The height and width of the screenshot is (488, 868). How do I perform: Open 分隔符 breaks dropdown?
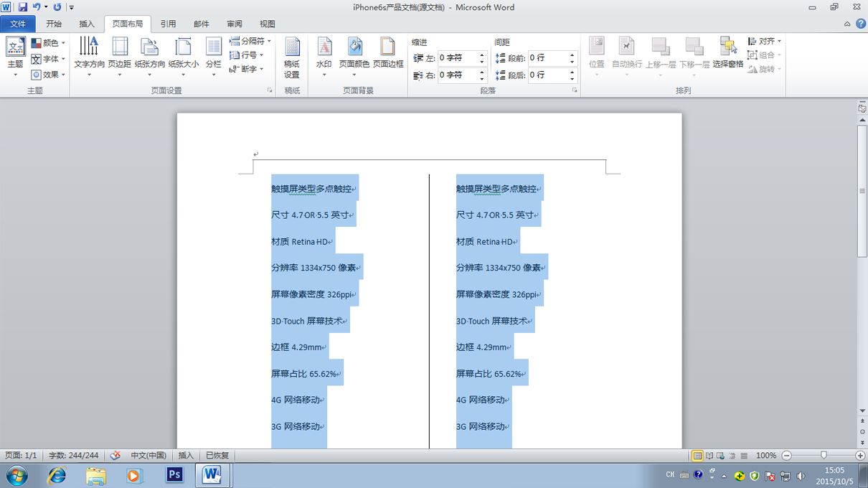click(249, 41)
